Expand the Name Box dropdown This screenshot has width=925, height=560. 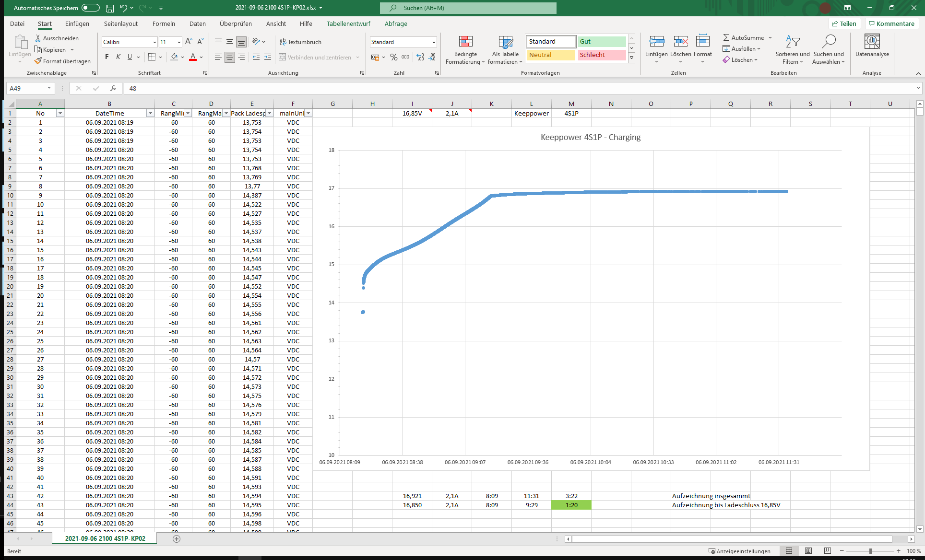tap(49, 88)
